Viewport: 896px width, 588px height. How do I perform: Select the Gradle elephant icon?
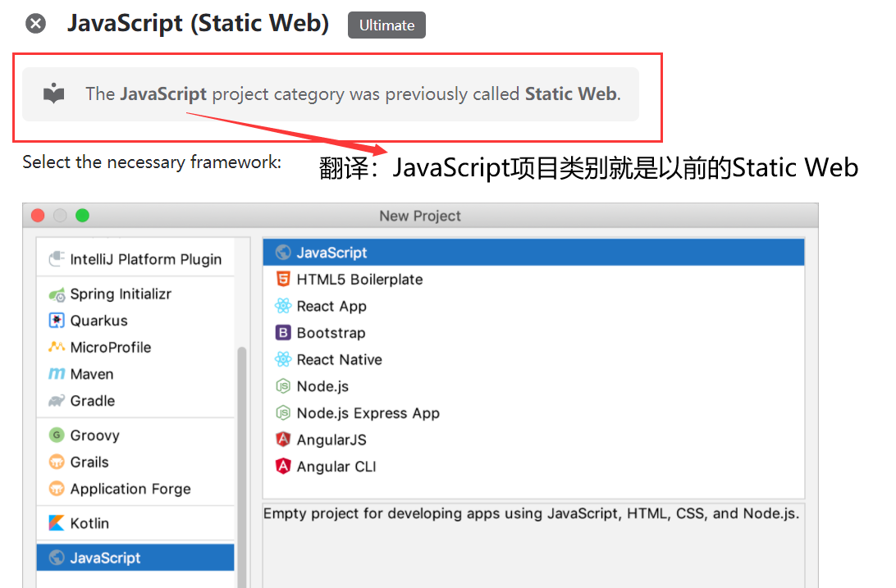pos(57,401)
